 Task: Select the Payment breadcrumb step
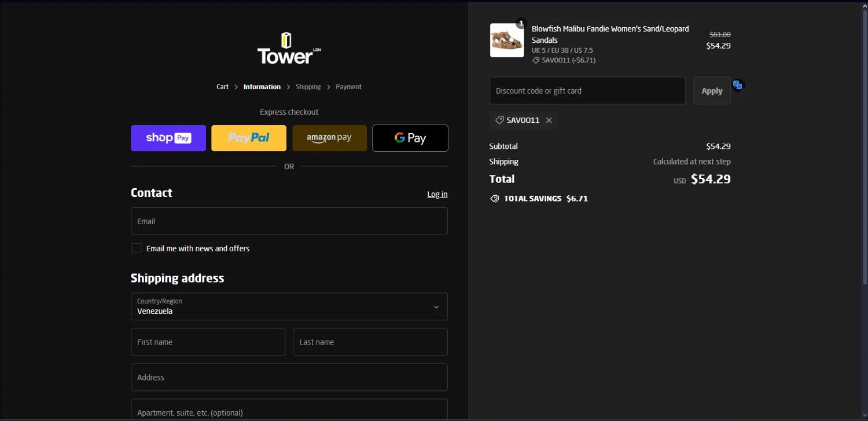pyautogui.click(x=348, y=87)
